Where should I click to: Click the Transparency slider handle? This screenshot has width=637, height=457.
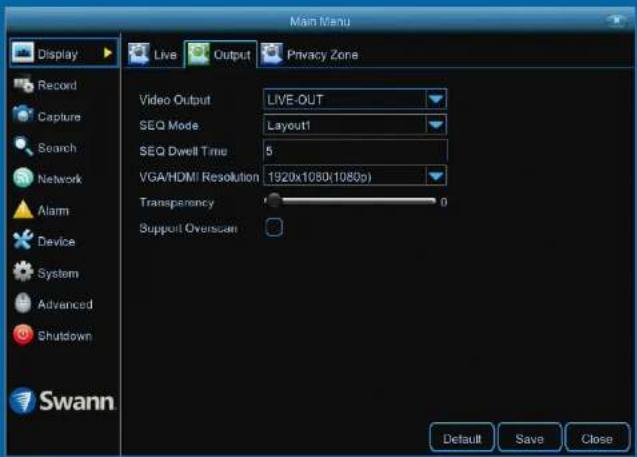[274, 201]
